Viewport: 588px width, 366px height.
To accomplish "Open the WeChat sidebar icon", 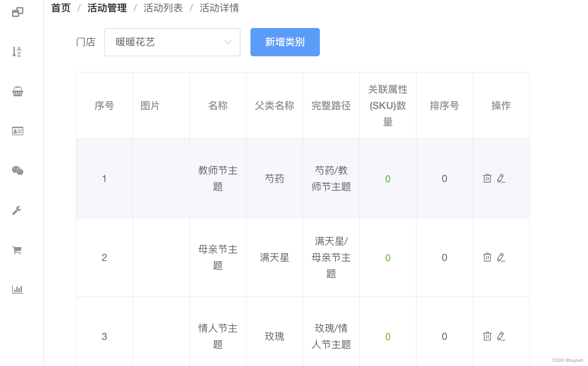I will (x=18, y=171).
